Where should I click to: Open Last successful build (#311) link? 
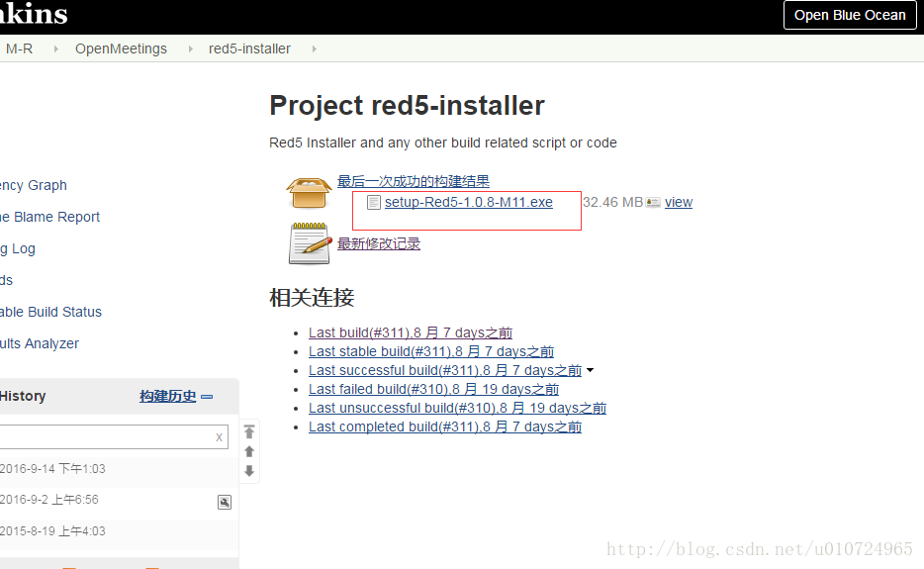(x=445, y=370)
